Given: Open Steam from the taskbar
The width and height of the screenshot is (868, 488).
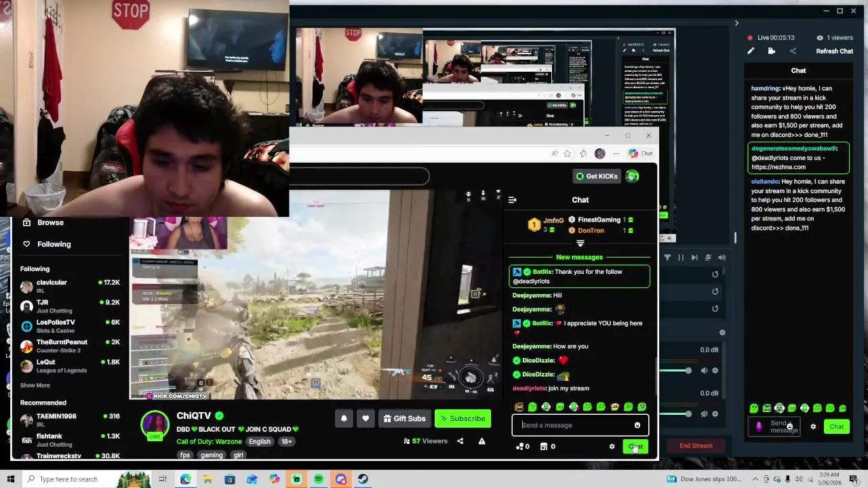Looking at the screenshot, I should point(363,479).
